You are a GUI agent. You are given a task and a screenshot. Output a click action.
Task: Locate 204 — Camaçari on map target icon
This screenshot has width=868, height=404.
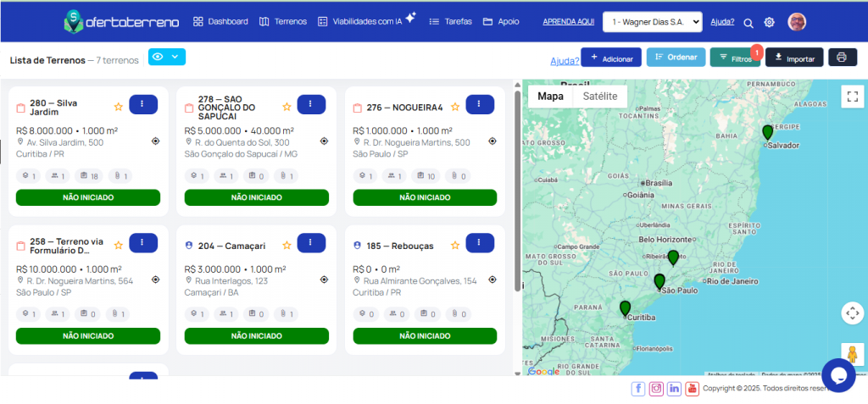324,279
